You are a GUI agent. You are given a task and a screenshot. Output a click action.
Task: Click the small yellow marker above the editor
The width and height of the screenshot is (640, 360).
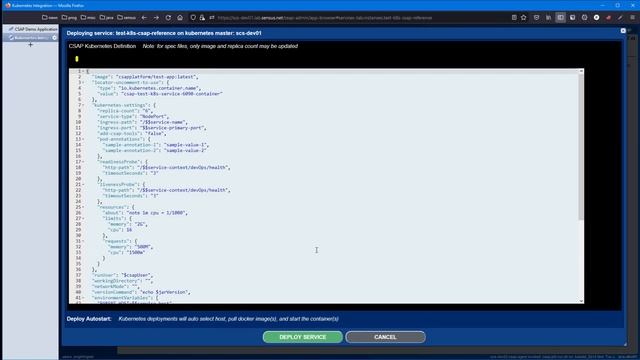pyautogui.click(x=77, y=59)
